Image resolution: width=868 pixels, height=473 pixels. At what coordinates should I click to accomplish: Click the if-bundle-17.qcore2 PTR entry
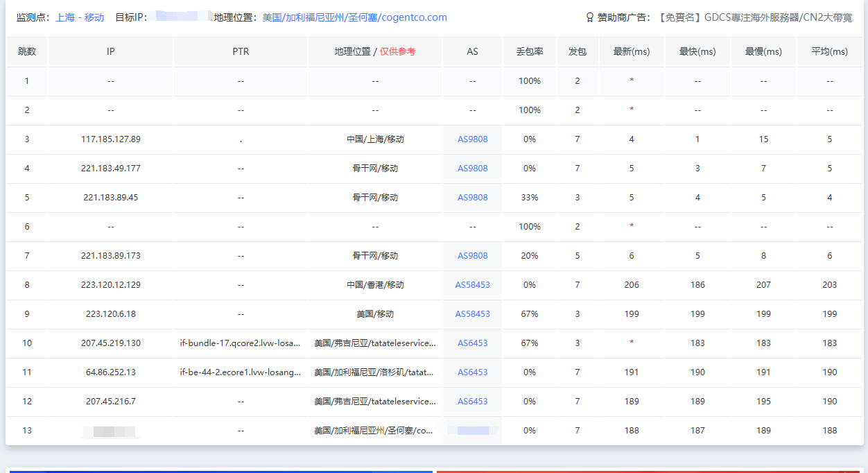[x=241, y=343]
